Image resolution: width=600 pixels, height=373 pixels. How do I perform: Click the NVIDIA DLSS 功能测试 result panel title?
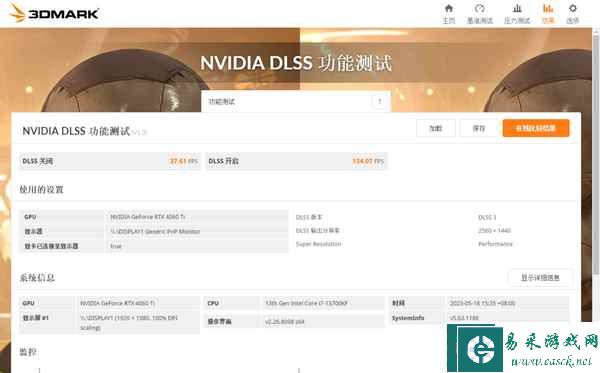click(76, 131)
